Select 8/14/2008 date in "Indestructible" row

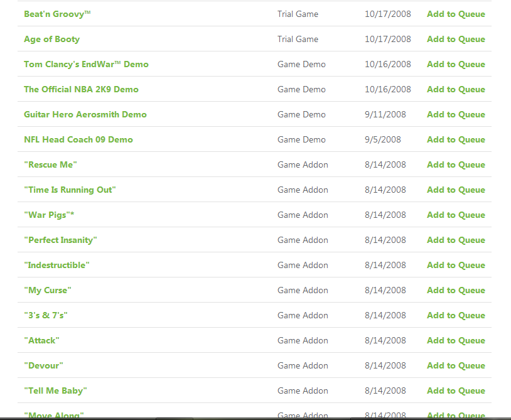click(x=385, y=265)
